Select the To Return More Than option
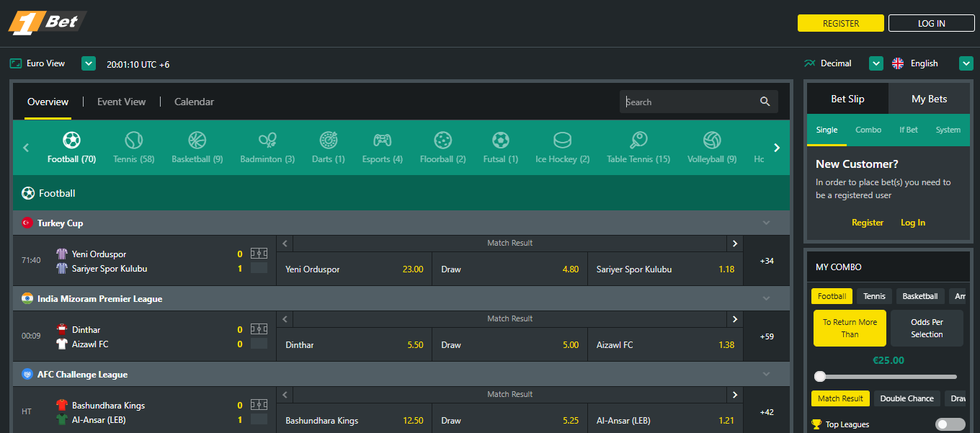Screen dimensions: 980x433 pyautogui.click(x=850, y=327)
